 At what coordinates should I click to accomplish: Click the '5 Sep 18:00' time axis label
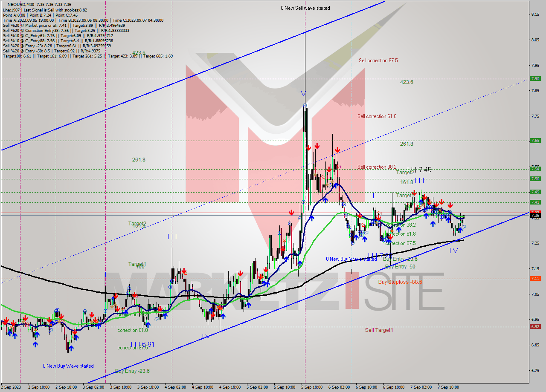click(312, 387)
